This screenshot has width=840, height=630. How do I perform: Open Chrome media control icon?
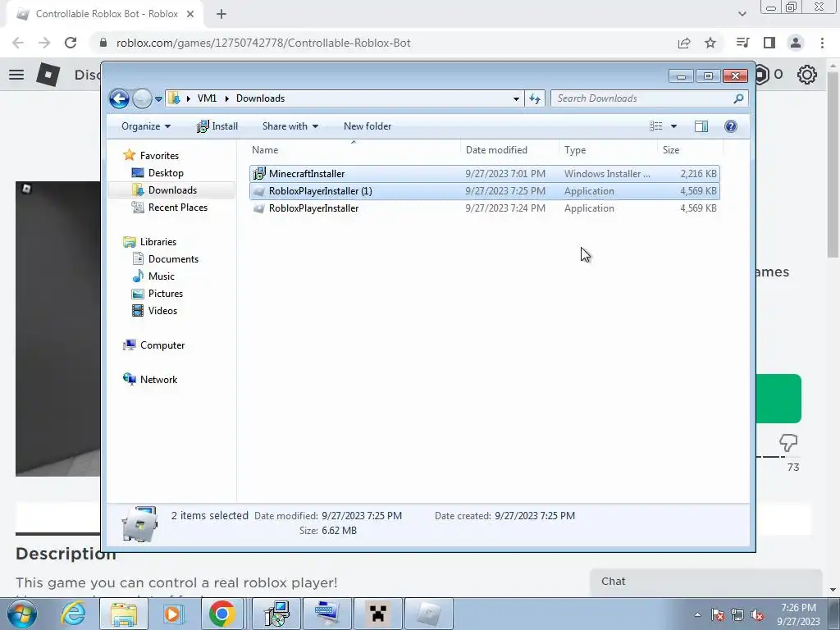point(742,43)
